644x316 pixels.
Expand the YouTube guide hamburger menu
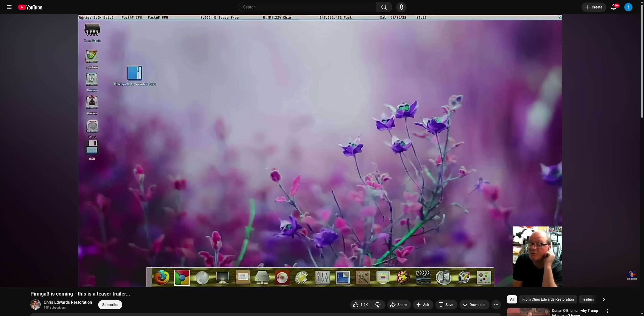point(9,7)
